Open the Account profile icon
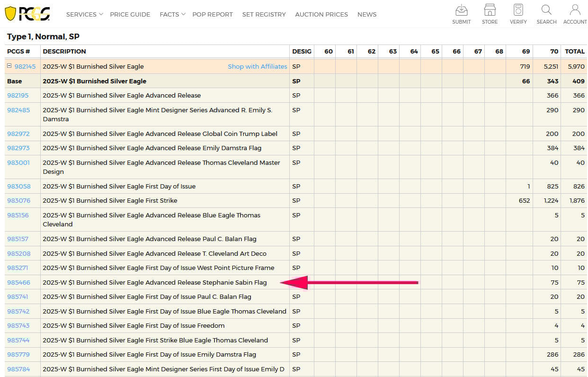 pos(575,14)
